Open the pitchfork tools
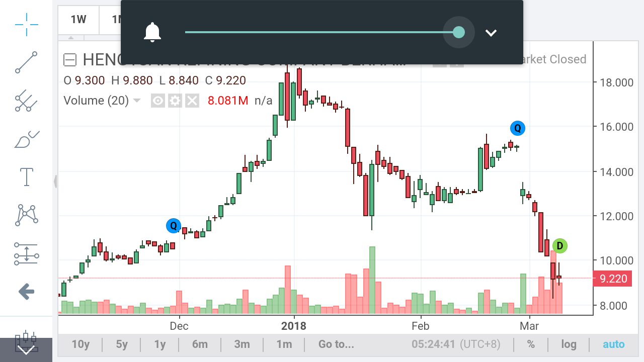This screenshot has width=644, height=362. point(26,101)
